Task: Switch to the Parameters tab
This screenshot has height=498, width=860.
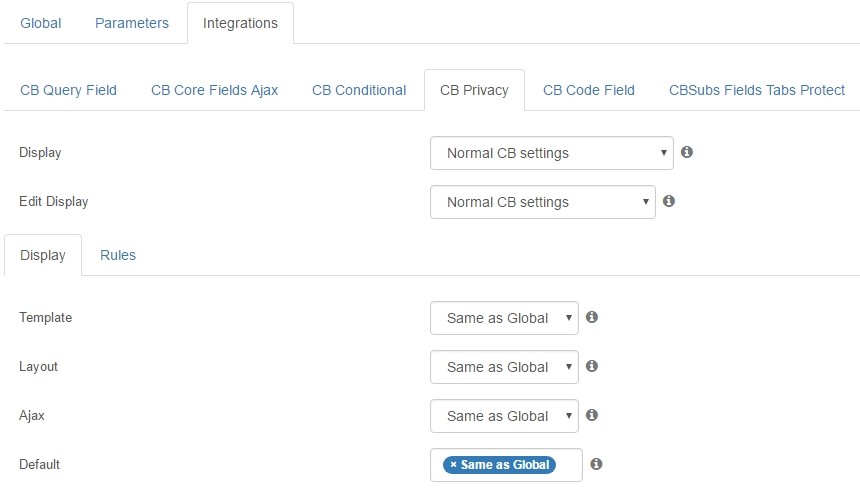Action: [x=132, y=23]
